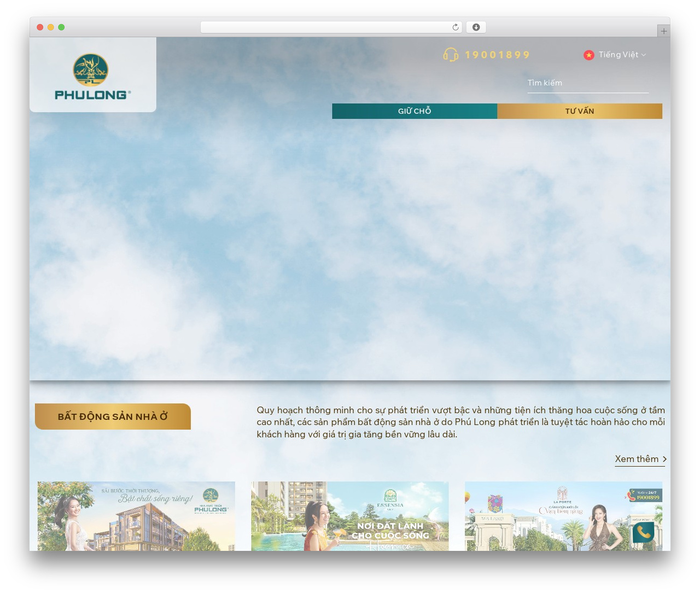Open a new browser tab with plus
This screenshot has height=593, width=700.
(663, 31)
